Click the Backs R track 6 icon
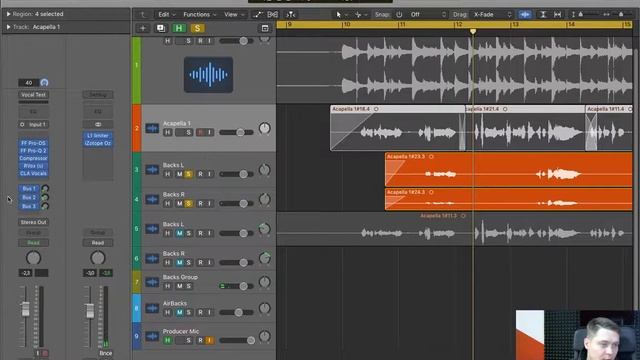 (152, 258)
